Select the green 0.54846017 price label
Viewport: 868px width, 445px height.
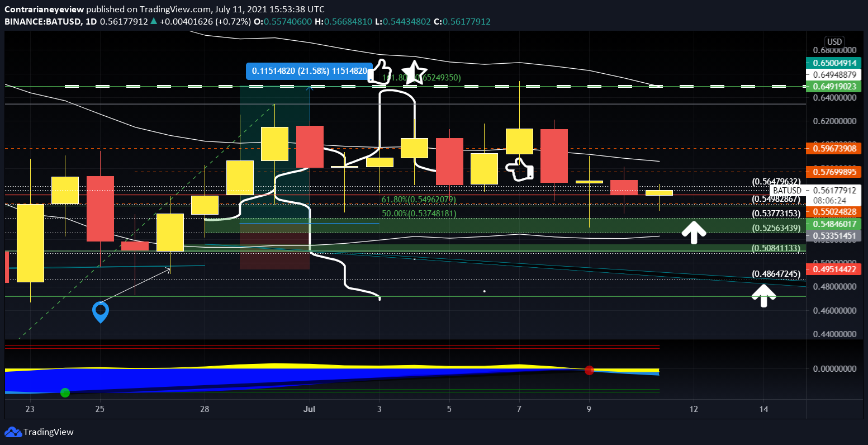click(x=834, y=224)
